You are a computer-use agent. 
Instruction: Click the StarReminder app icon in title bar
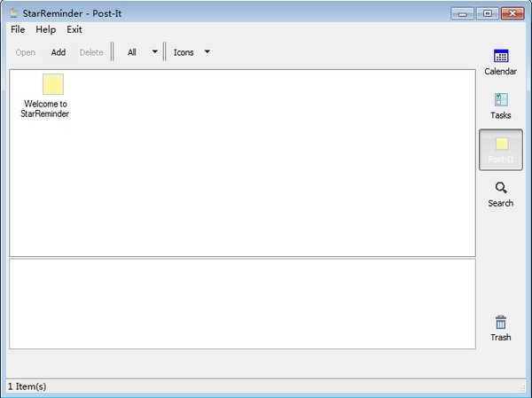(x=13, y=13)
